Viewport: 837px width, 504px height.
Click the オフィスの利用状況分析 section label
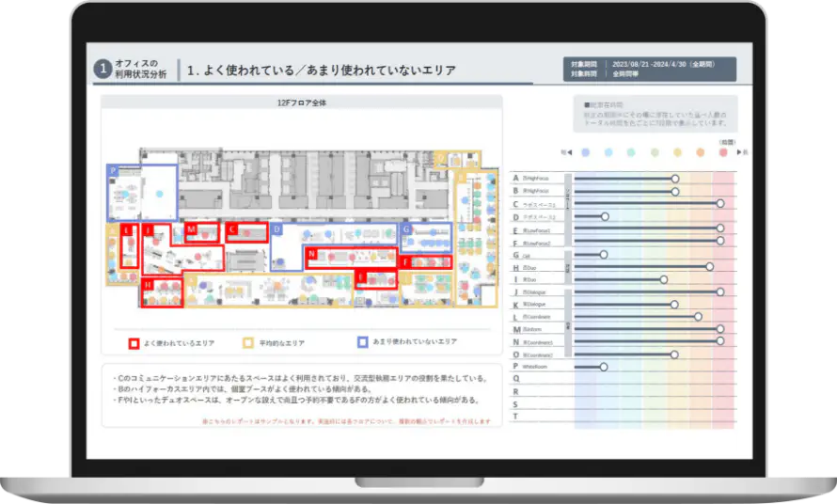click(140, 69)
